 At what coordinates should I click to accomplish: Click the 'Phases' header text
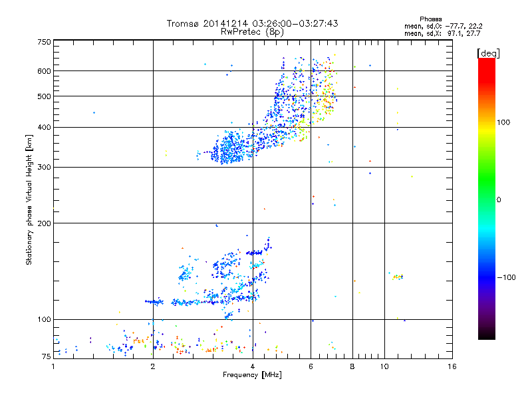(x=430, y=19)
